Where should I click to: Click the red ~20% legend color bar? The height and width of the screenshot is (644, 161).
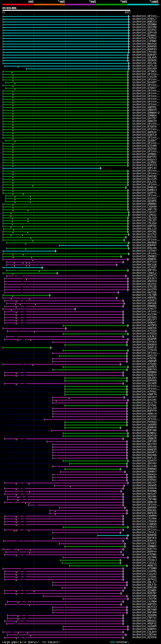tap(18, 5)
